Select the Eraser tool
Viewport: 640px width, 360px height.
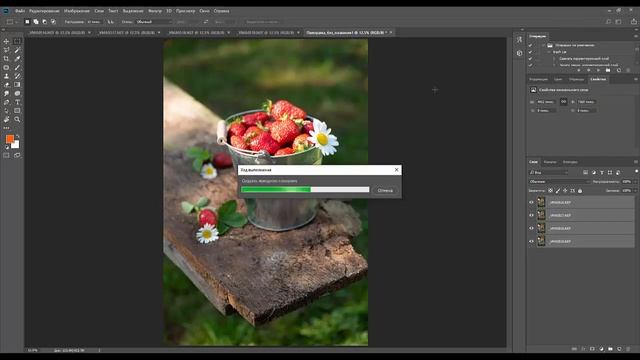tap(6, 84)
